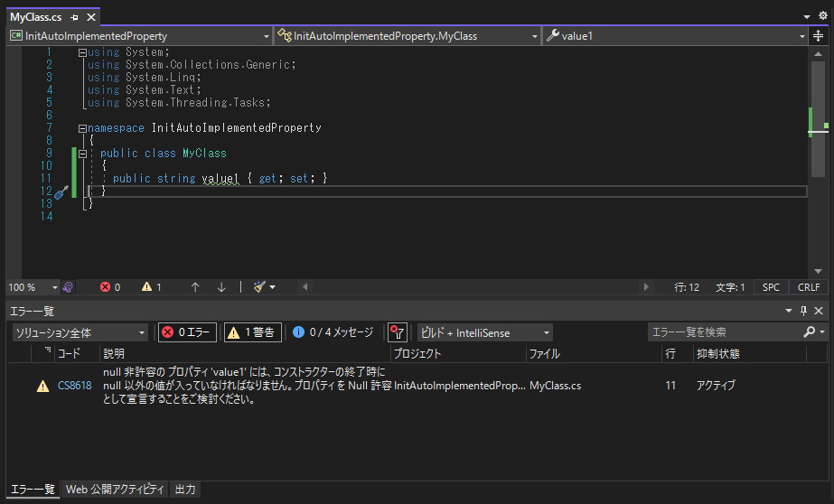The height and width of the screenshot is (504, 834).
Task: Sort by the コード column header
Action: pos(77,353)
